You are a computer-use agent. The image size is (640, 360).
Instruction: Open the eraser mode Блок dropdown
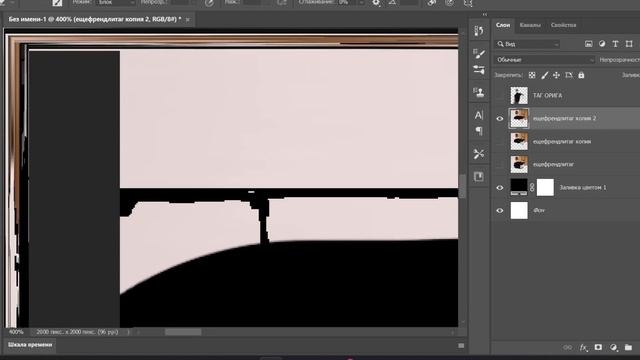[116, 2]
